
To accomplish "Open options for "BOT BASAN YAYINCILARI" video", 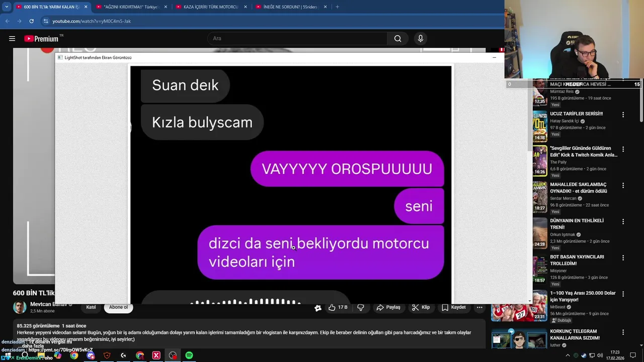I will (623, 258).
